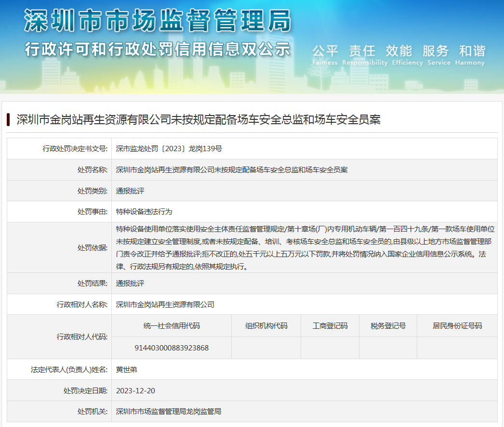Select 通报批评 in the 处罚结果 row
The width and height of the screenshot is (504, 427).
pos(130,284)
